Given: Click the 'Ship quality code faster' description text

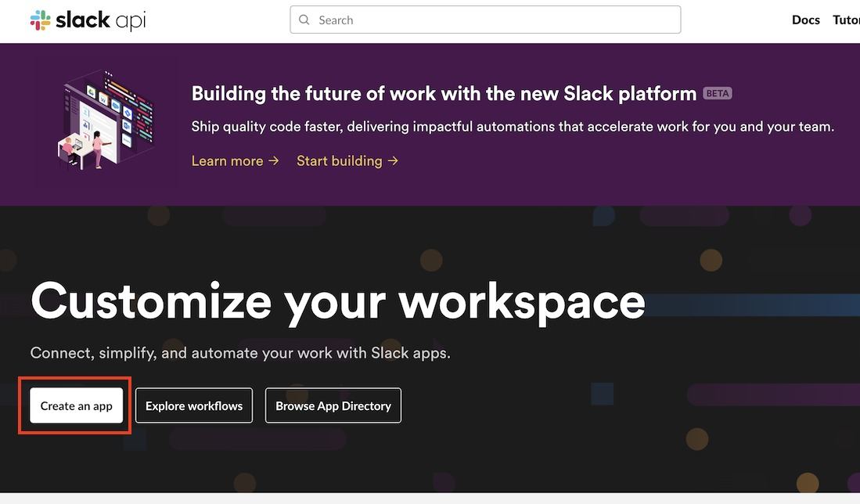Looking at the screenshot, I should (513, 127).
